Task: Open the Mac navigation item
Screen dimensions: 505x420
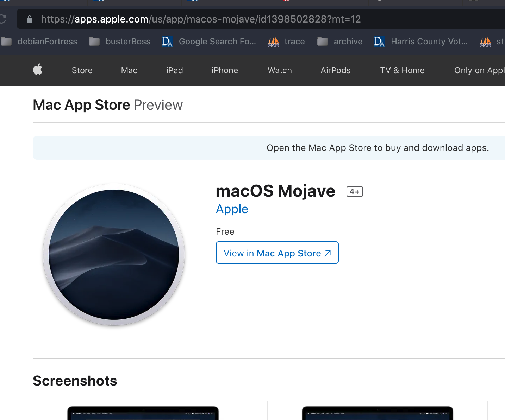Action: [129, 70]
